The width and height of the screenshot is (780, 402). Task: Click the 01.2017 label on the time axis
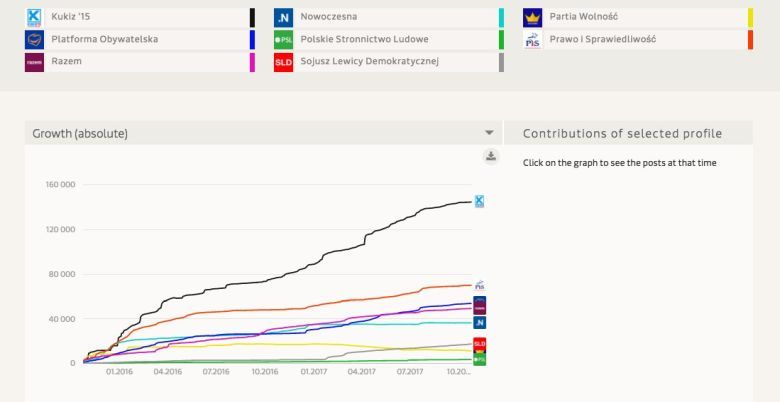tap(313, 371)
